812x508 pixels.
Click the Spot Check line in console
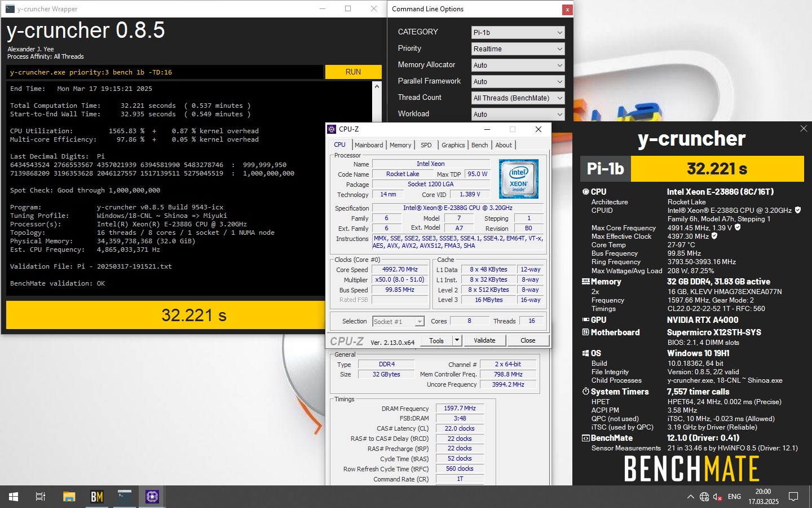click(x=85, y=190)
